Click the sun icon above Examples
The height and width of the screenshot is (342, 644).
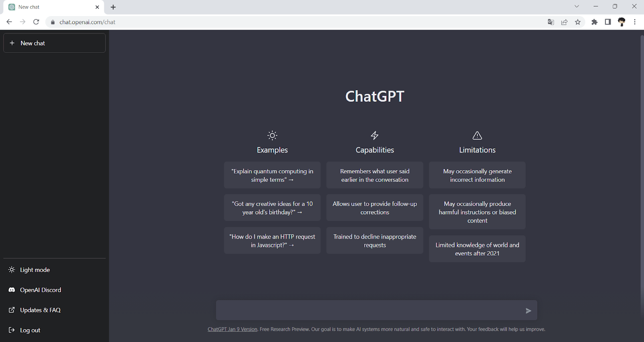(x=272, y=135)
